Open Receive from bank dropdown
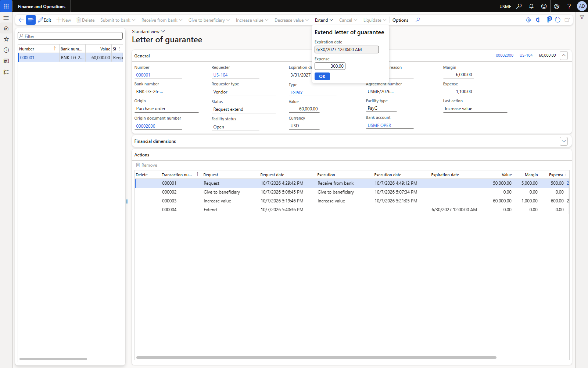Screen dimensions: 588x368 [x=162, y=20]
